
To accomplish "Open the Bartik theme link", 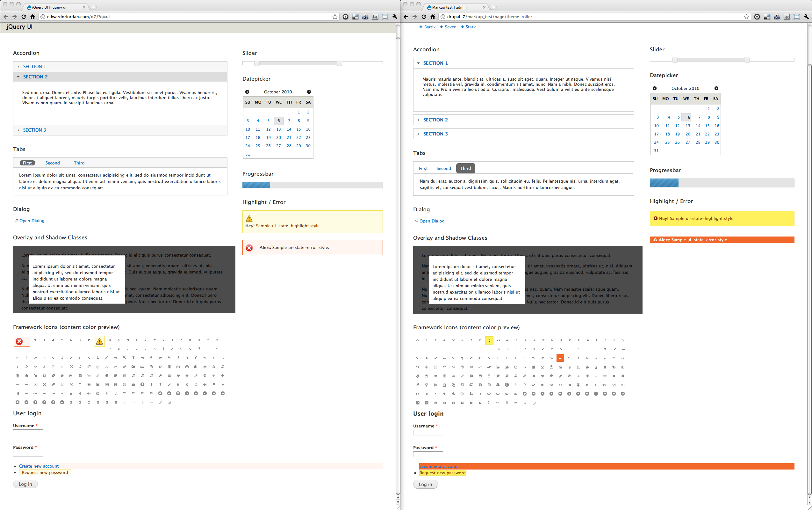I will click(x=429, y=27).
